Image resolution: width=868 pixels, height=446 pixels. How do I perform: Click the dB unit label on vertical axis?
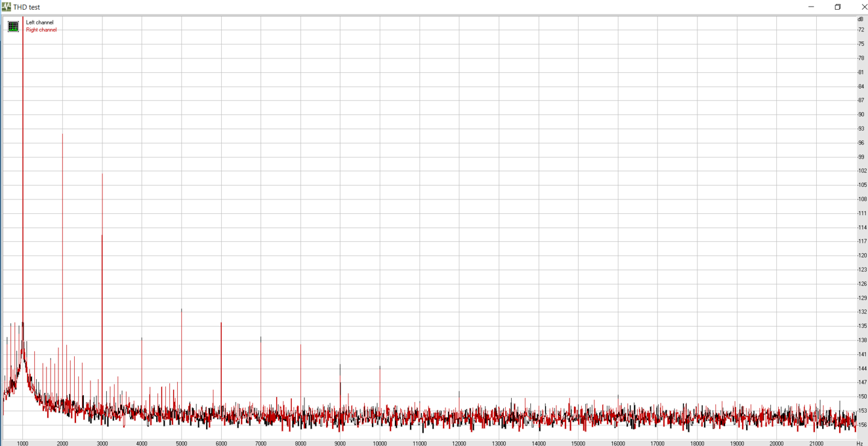coord(860,19)
